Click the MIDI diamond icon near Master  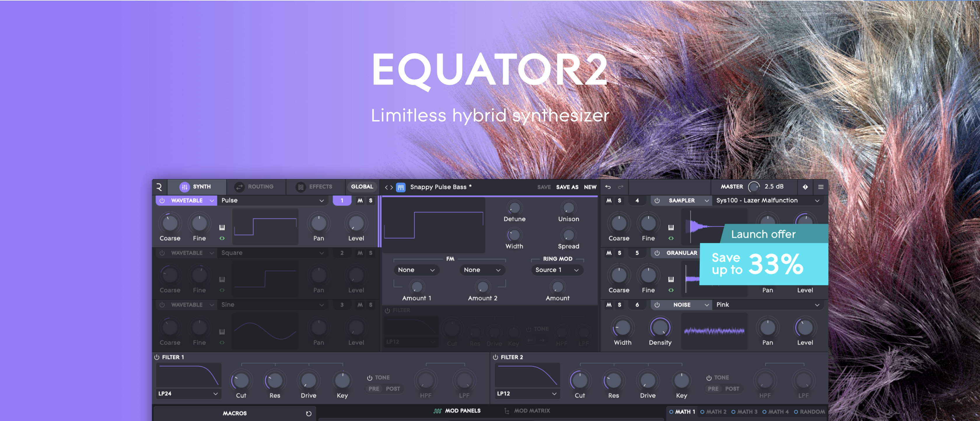805,187
